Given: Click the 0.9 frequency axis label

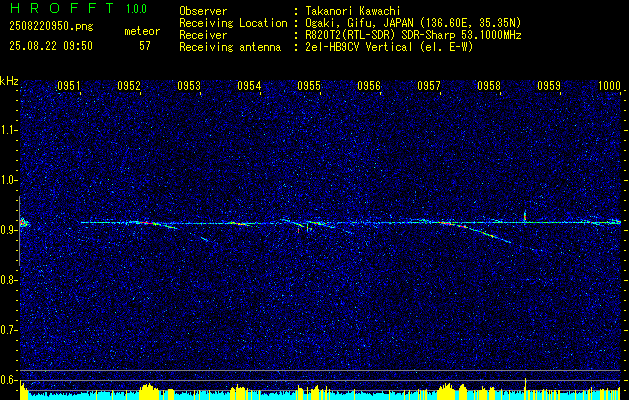Looking at the screenshot, I should coord(9,230).
